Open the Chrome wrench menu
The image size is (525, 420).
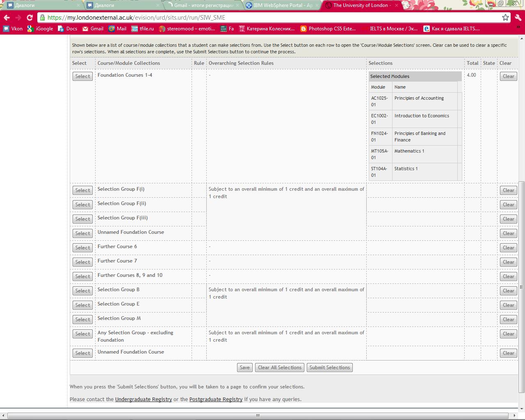[x=518, y=18]
